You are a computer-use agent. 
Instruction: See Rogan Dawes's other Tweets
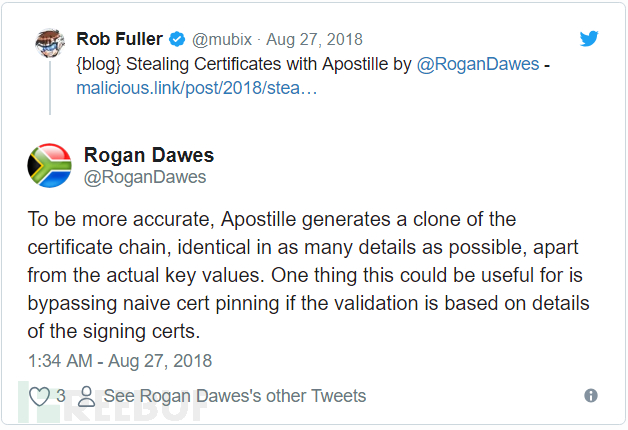click(234, 396)
